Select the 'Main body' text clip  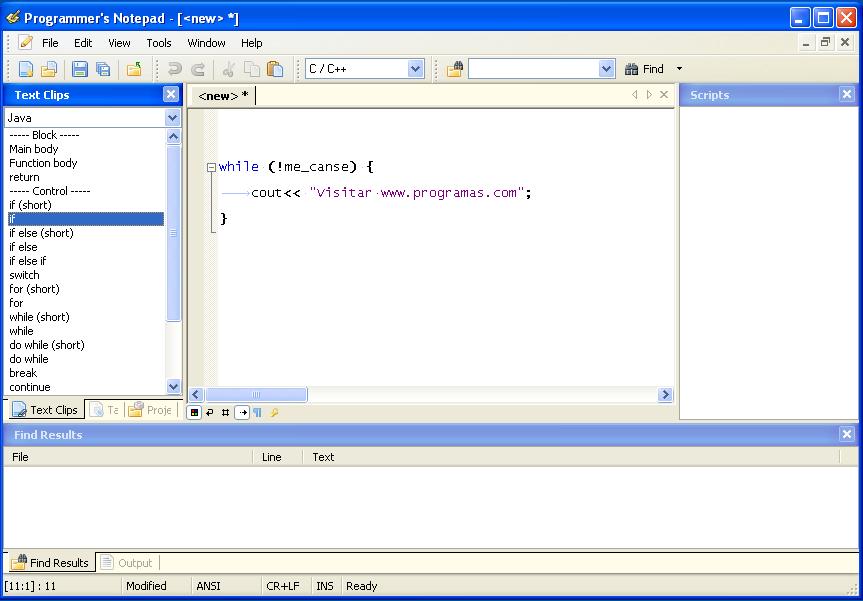(34, 149)
